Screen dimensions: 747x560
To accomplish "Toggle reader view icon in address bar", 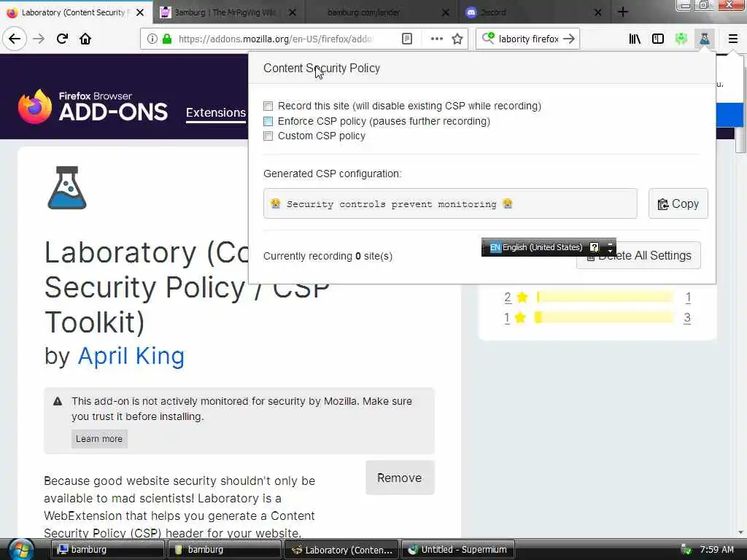I will coord(407,39).
